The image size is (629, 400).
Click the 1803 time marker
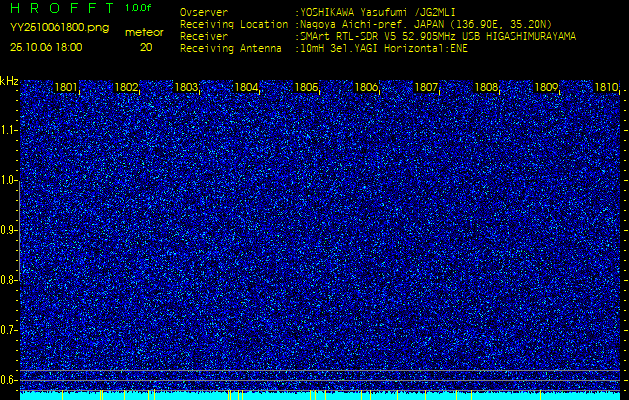coord(186,87)
